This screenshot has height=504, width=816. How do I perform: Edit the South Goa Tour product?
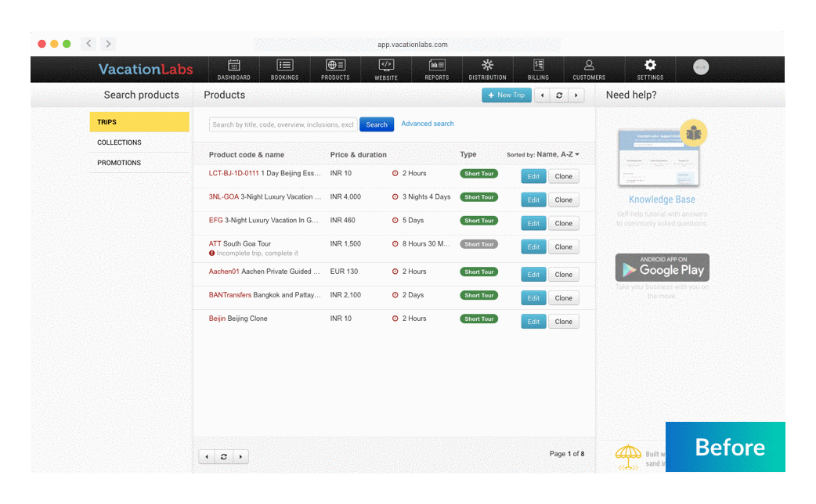tap(533, 247)
